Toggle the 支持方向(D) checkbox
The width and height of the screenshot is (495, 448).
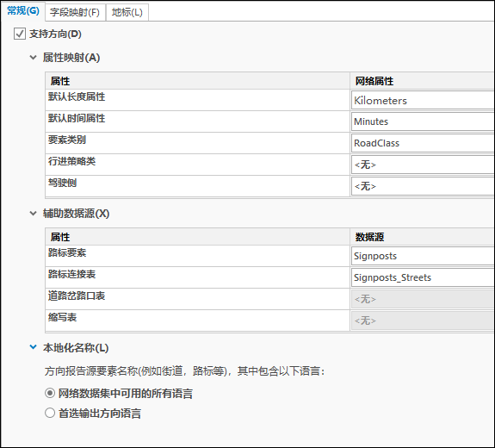(20, 34)
